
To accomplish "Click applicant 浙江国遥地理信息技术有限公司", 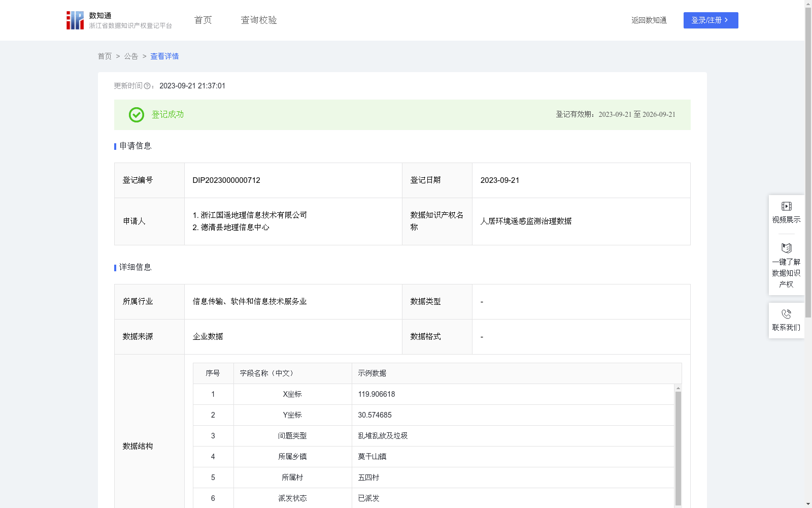I will coord(254,215).
